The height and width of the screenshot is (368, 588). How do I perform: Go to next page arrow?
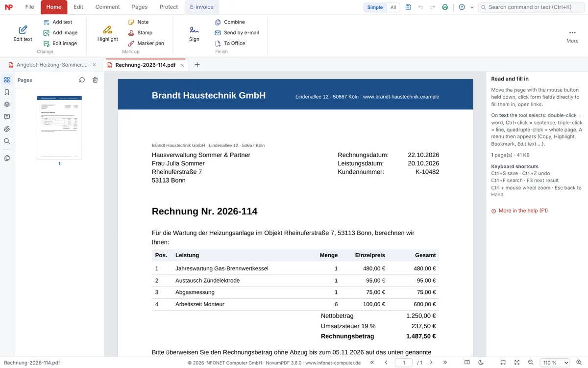click(431, 363)
